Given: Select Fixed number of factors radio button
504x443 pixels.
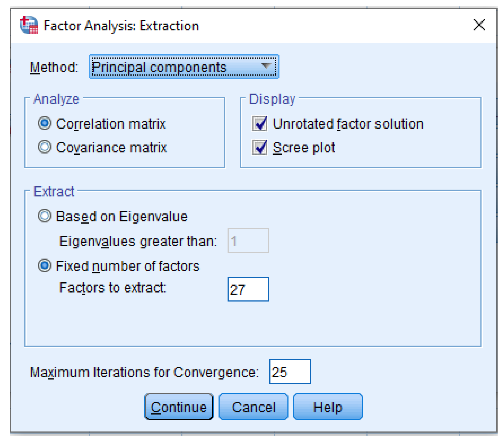Looking at the screenshot, I should pos(45,266).
